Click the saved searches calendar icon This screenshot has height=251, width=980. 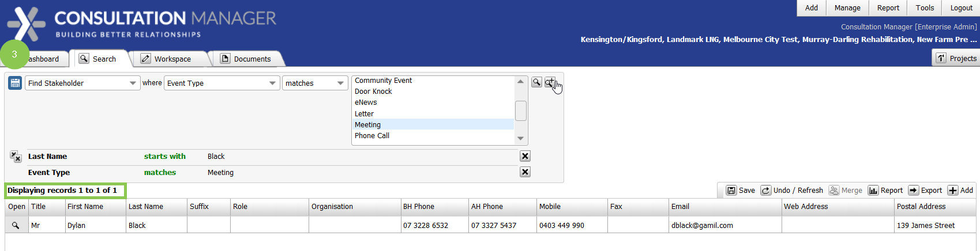(15, 83)
